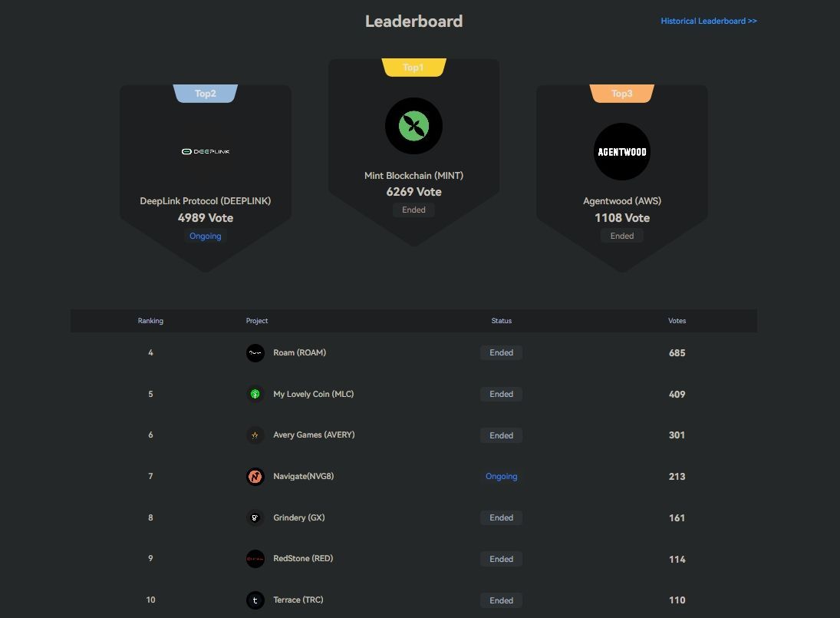
Task: Click the RedStone (RED) project icon
Action: point(255,559)
